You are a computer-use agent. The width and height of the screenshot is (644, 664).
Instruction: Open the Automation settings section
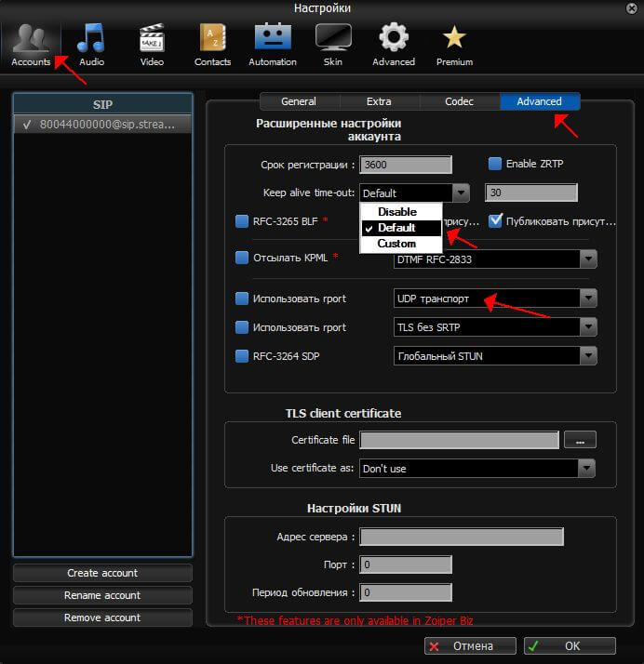click(x=273, y=45)
